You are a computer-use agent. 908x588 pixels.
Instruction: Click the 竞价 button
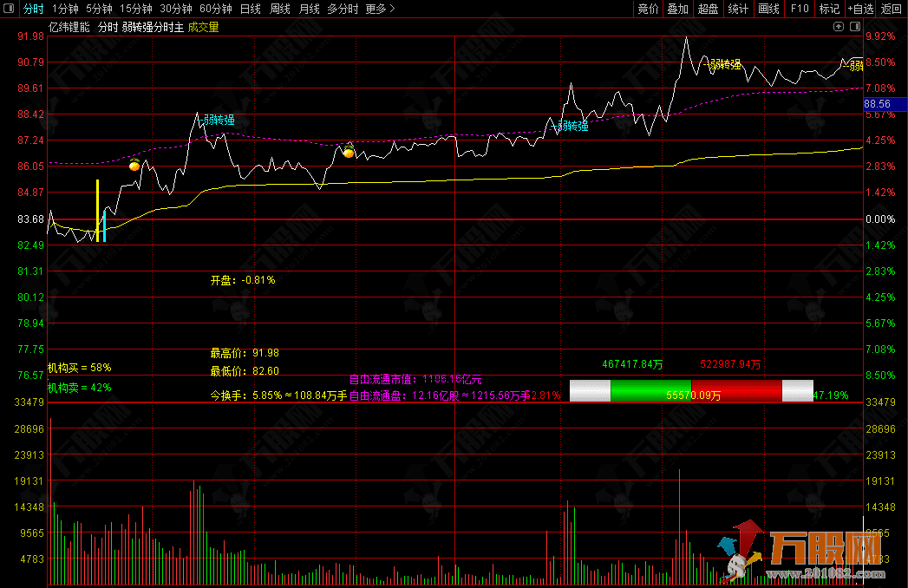point(648,9)
